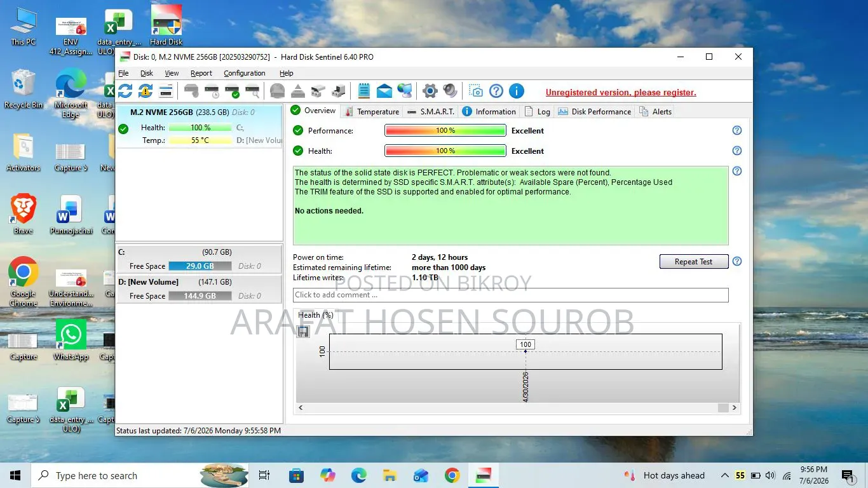
Task: Click the blue notepad icon in toolbar
Action: tap(364, 91)
